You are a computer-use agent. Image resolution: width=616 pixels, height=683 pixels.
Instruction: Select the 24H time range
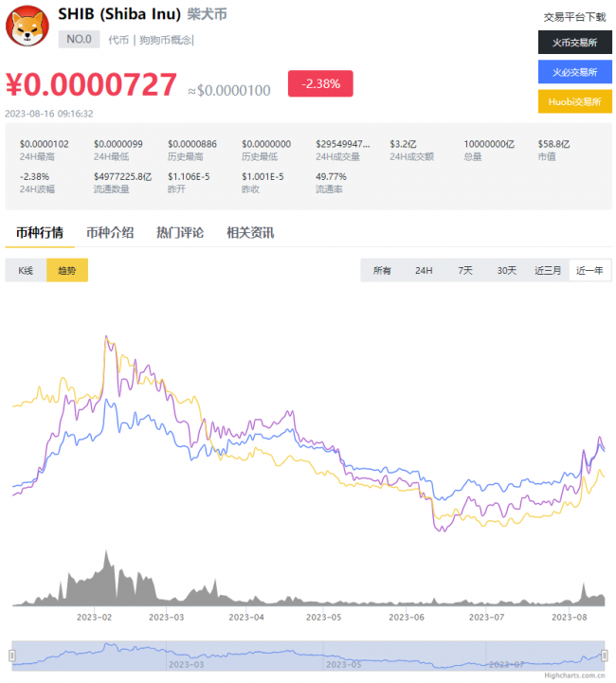point(424,271)
